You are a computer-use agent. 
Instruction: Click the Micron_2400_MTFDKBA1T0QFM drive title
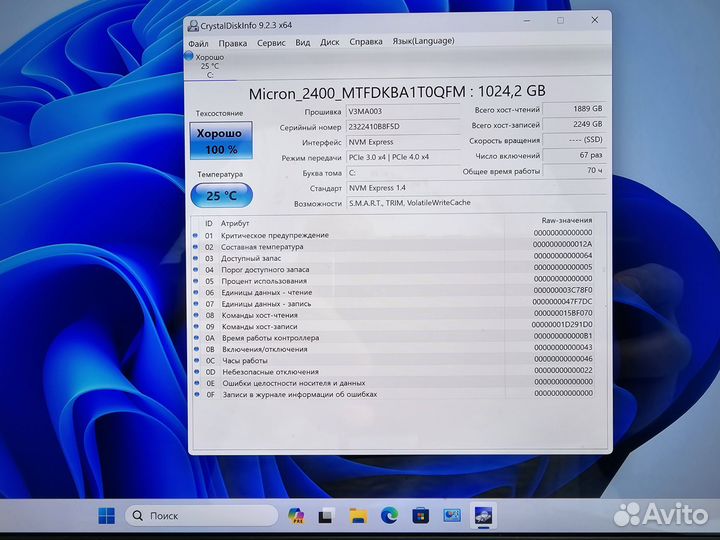(x=397, y=92)
